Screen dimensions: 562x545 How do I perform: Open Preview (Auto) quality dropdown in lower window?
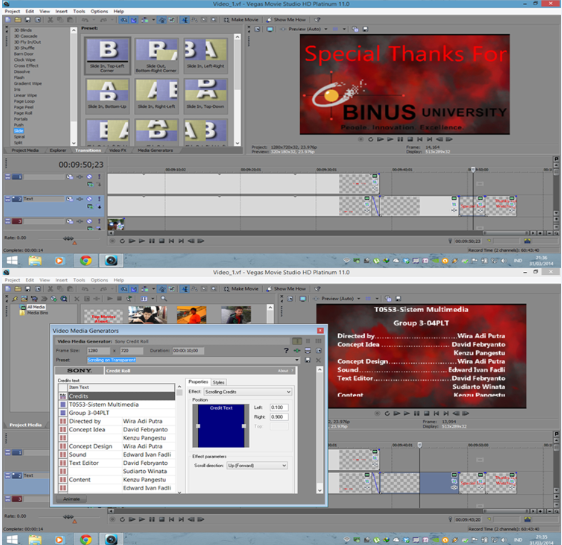(x=358, y=298)
